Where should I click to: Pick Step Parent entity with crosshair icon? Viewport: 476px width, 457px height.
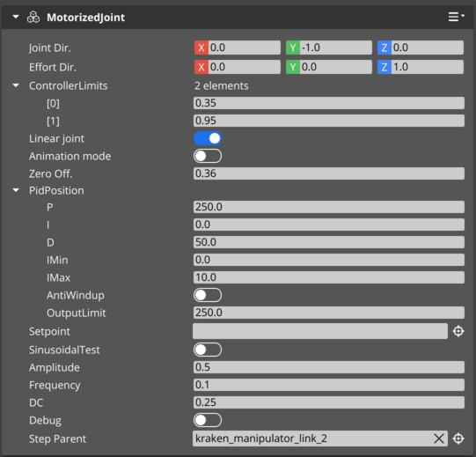[x=458, y=439]
